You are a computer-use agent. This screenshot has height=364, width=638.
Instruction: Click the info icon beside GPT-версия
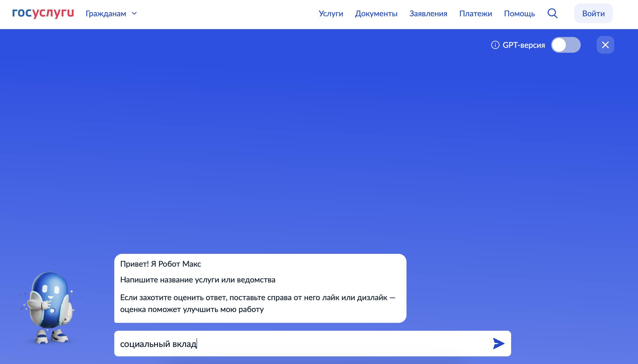(495, 45)
